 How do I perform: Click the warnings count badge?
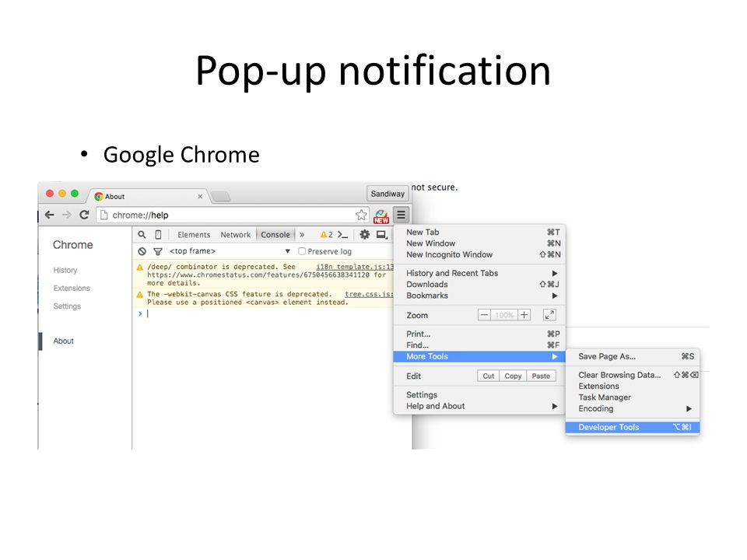326,234
